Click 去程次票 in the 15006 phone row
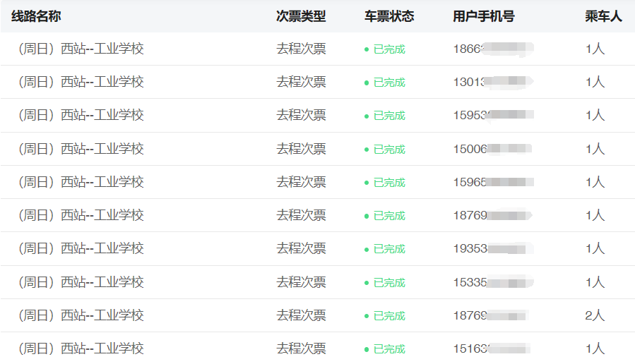635x364 pixels. coord(301,149)
